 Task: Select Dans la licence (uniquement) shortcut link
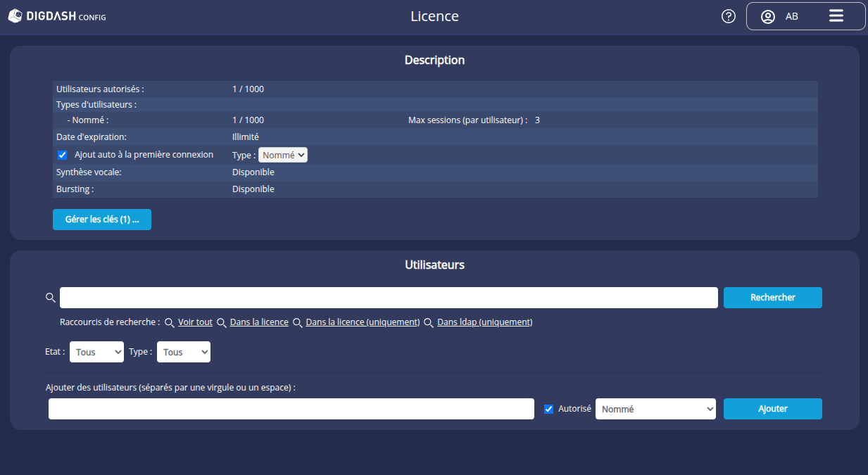coord(363,322)
